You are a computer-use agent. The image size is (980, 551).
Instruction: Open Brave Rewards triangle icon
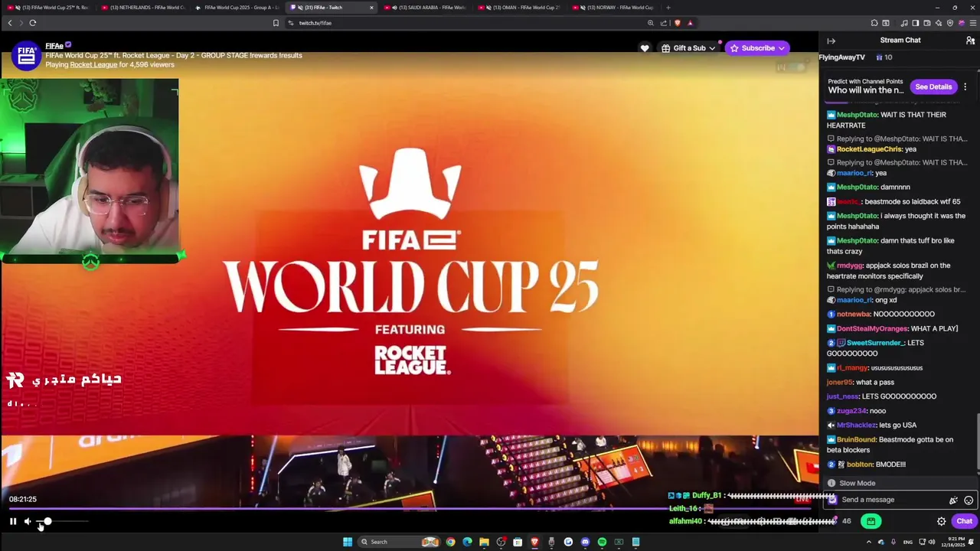point(690,23)
